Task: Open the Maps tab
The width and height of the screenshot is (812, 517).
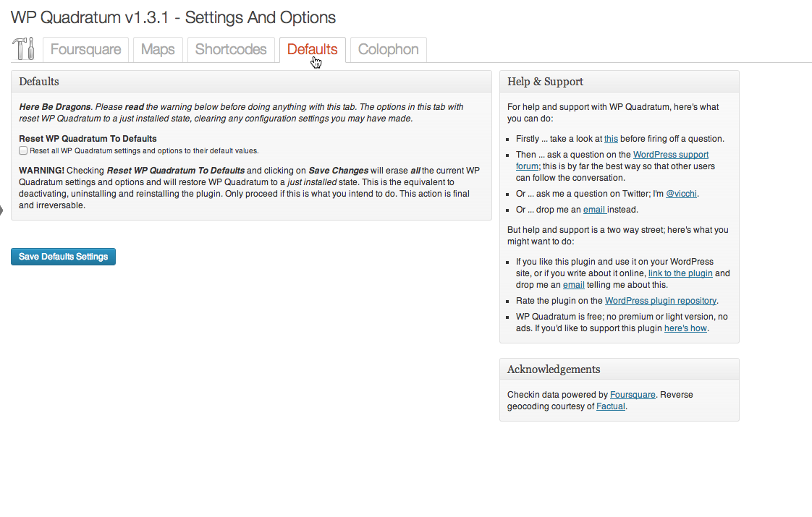Action: click(x=158, y=50)
